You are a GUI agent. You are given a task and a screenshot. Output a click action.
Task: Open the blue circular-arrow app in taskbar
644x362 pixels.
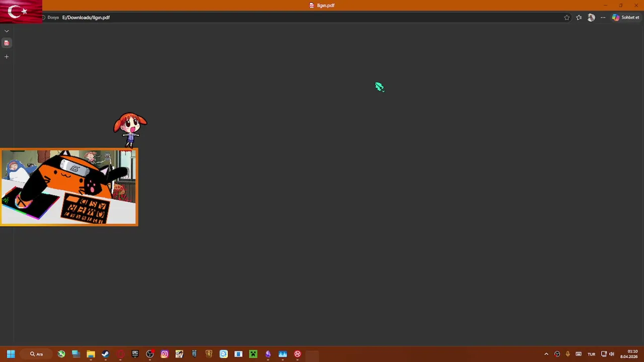tap(223, 354)
